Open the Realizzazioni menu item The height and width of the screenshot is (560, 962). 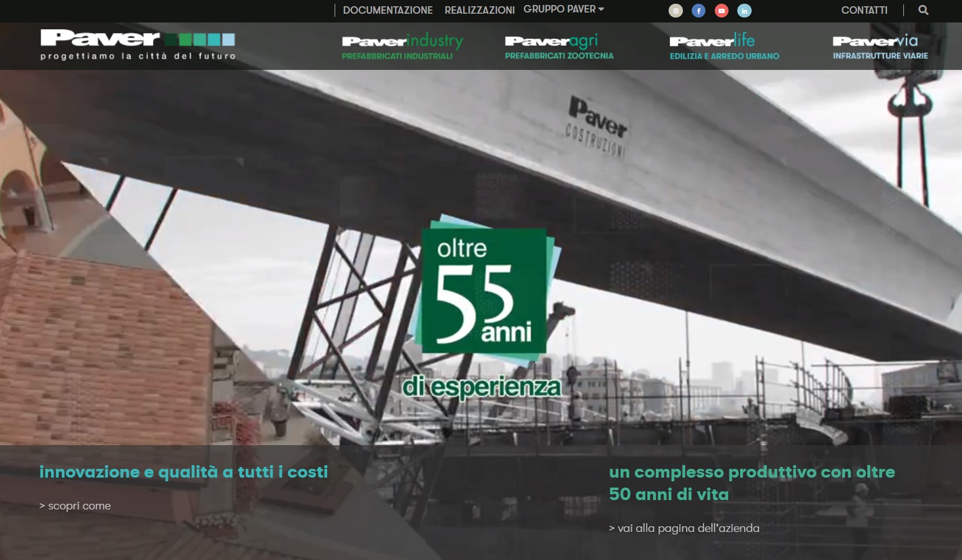(479, 10)
